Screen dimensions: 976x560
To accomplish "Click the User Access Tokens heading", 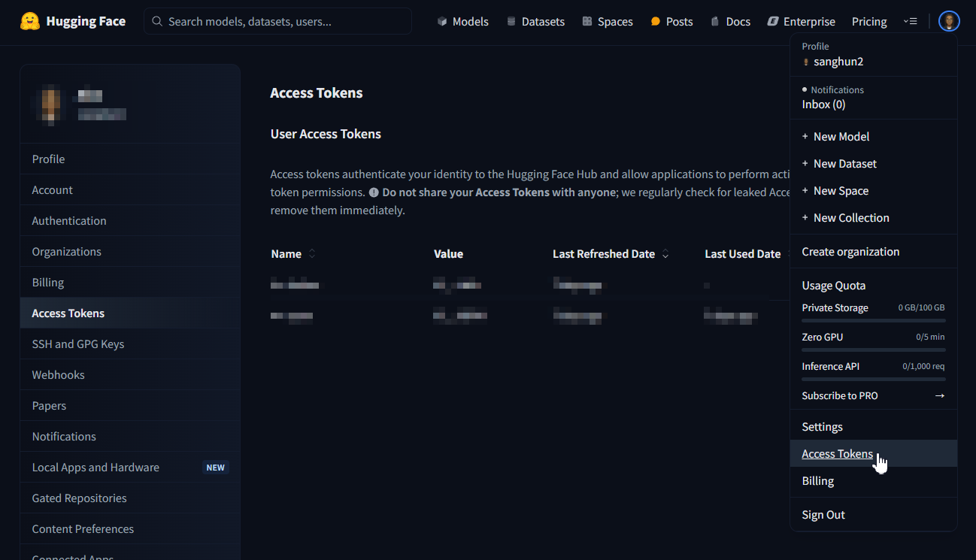I will coord(326,134).
